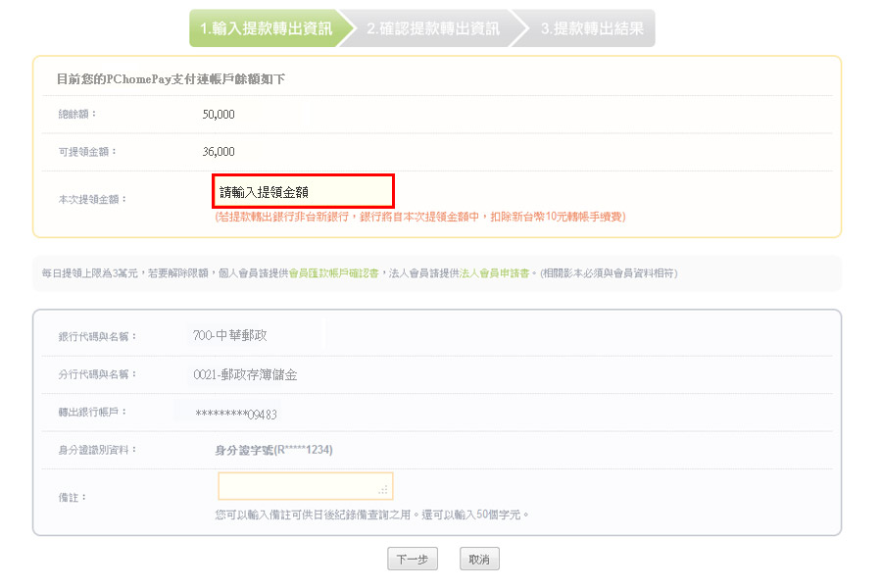This screenshot has width=882, height=588.
Task: Go to step 3 提款轉出結果 tab
Action: click(x=592, y=29)
